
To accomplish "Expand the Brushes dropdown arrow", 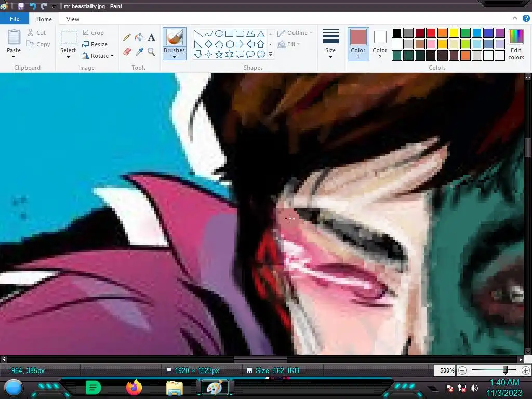I will click(174, 57).
